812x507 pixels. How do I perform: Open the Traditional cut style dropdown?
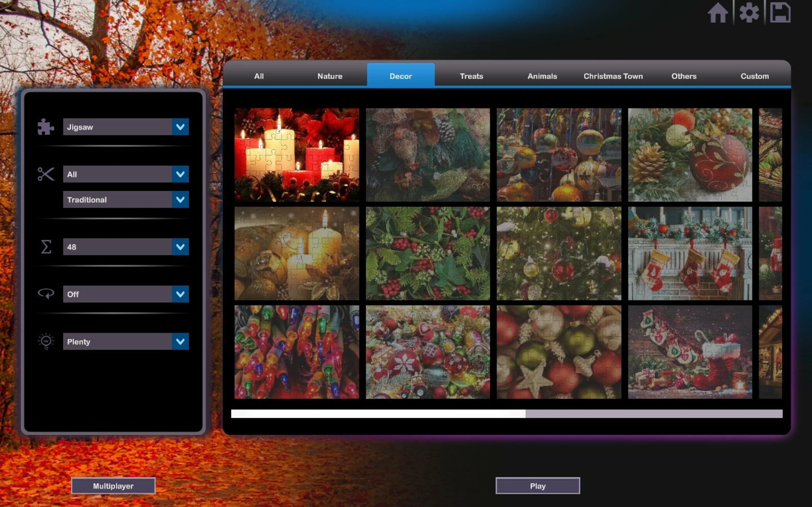click(x=180, y=200)
